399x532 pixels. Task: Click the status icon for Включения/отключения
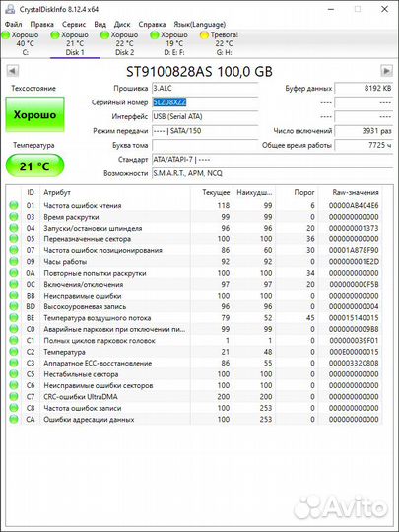(x=14, y=284)
